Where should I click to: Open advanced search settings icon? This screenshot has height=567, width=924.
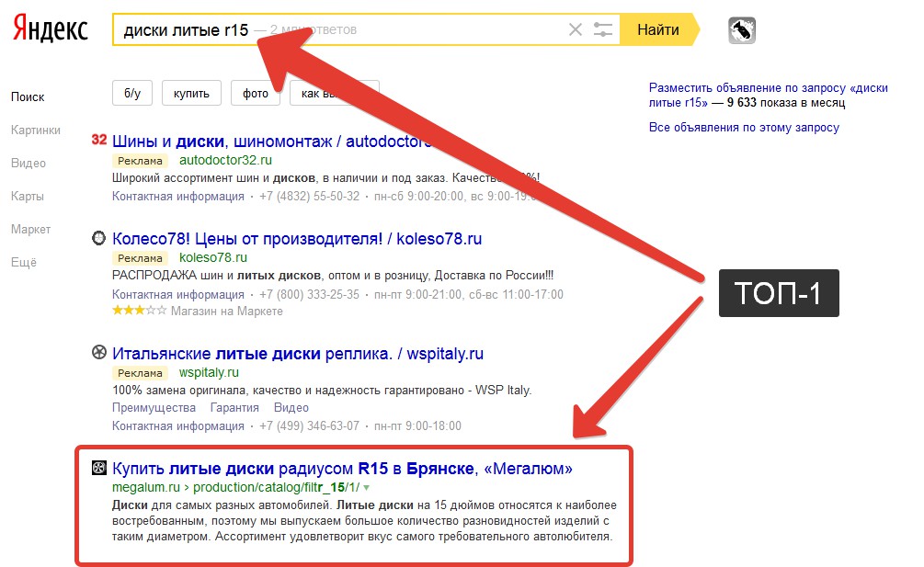(603, 29)
